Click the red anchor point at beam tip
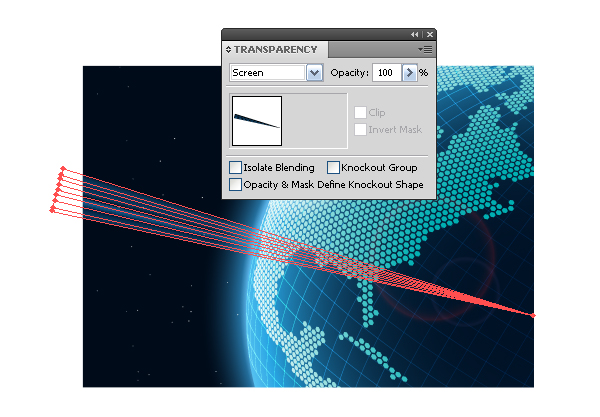This screenshot has height=417, width=600. pyautogui.click(x=533, y=315)
